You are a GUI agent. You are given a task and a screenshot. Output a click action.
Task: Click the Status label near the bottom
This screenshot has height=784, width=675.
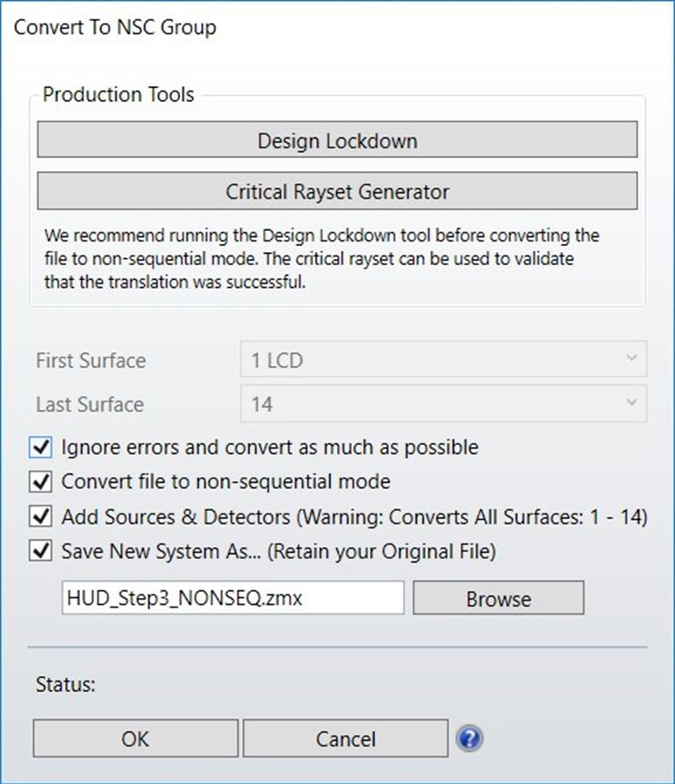[65, 685]
